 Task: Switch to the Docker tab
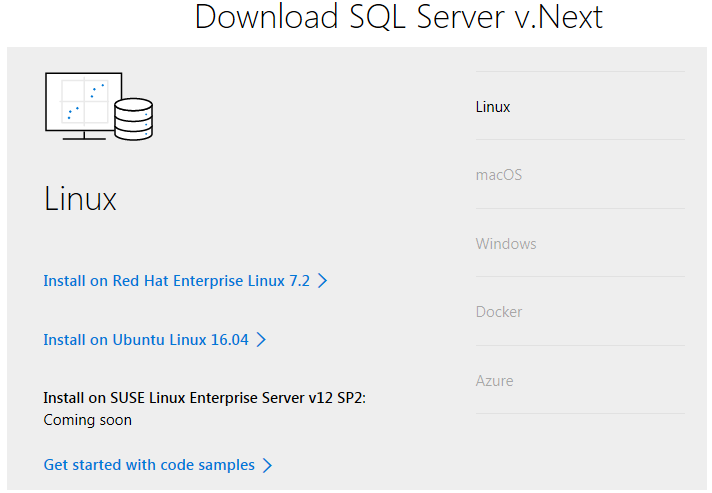(580, 312)
